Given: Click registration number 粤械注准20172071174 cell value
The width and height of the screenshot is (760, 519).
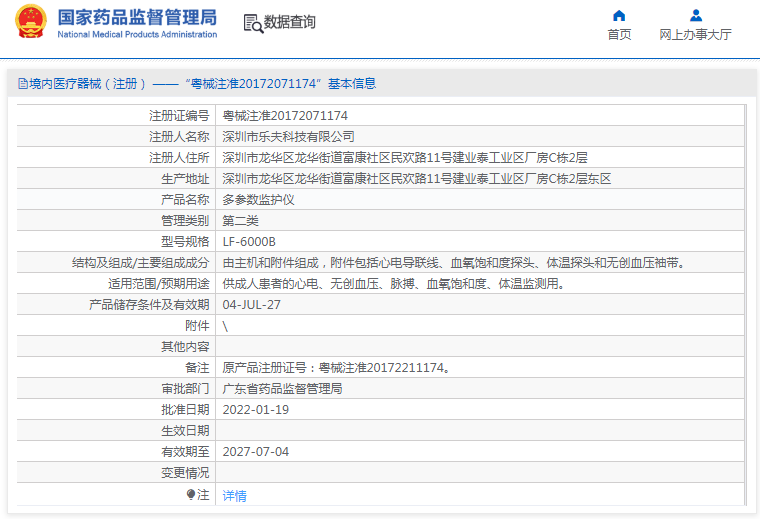Looking at the screenshot, I should tap(285, 116).
